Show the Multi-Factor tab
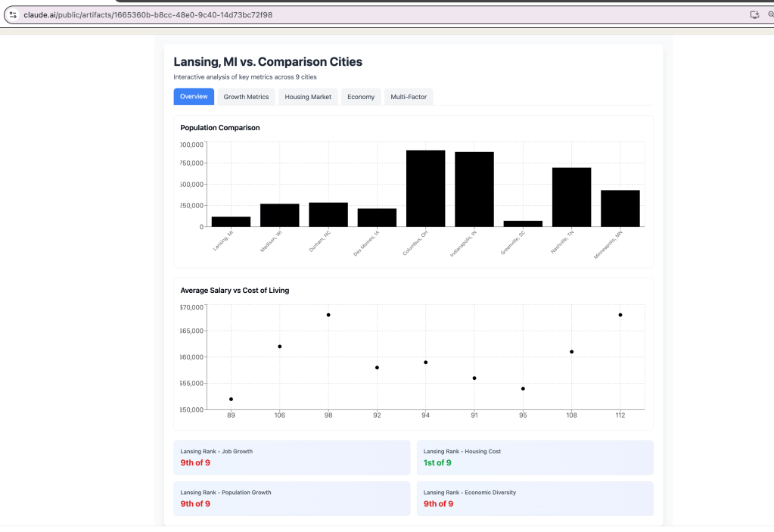Screen dimensions: 774x532 pyautogui.click(x=409, y=97)
